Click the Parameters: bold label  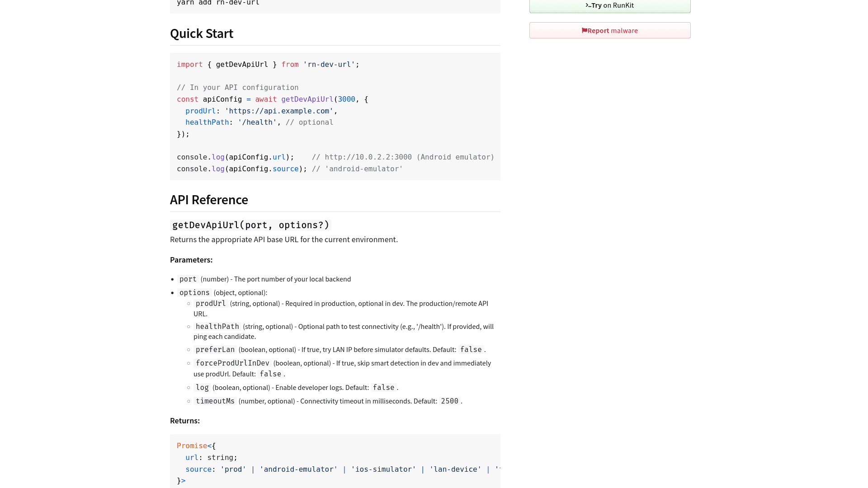click(x=191, y=260)
